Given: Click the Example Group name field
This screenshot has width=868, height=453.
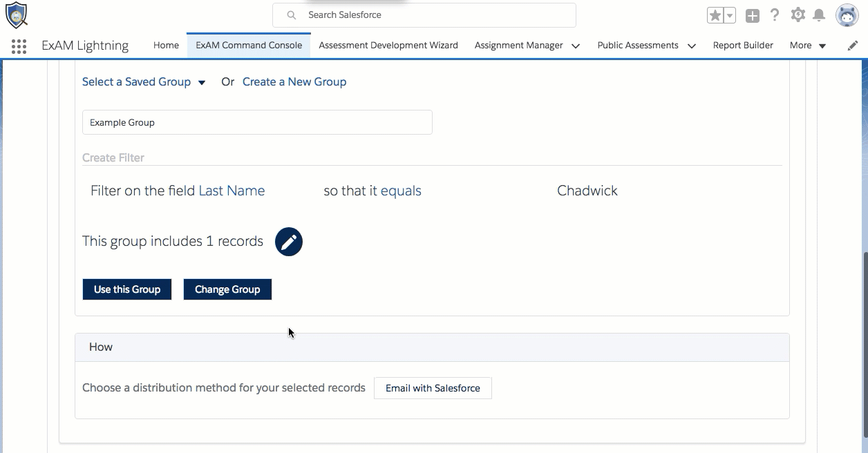Looking at the screenshot, I should 257,122.
